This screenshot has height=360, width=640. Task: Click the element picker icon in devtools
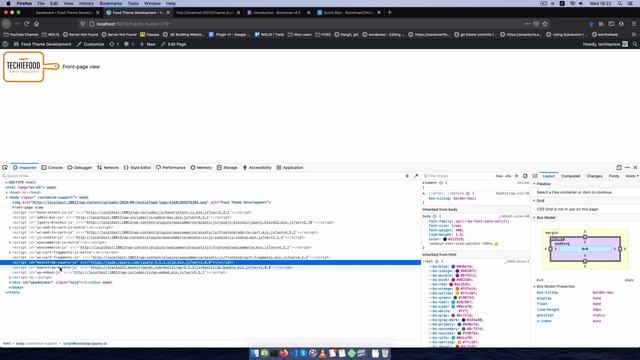[5, 168]
